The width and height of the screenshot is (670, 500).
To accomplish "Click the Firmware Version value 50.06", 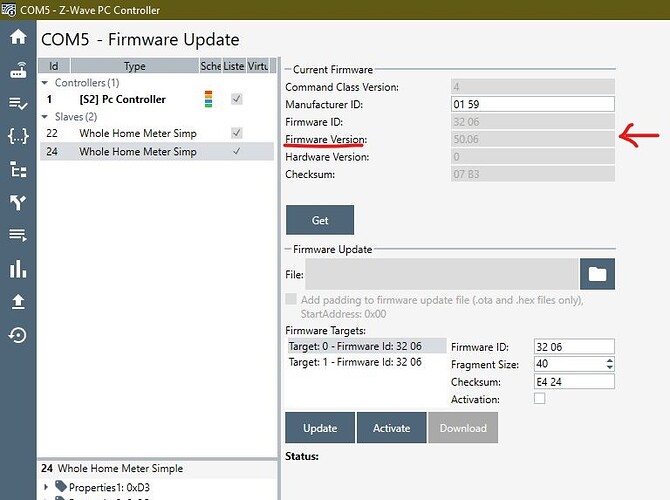I will coord(533,139).
